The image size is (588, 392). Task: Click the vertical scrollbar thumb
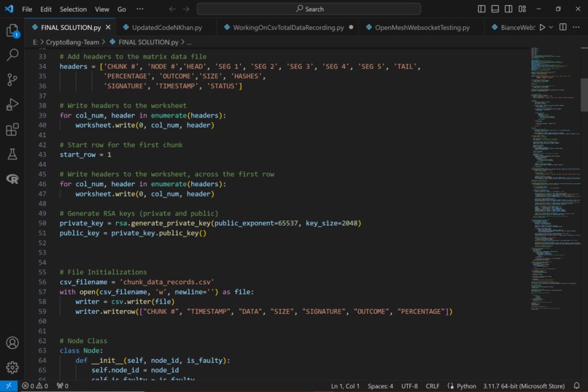584,95
